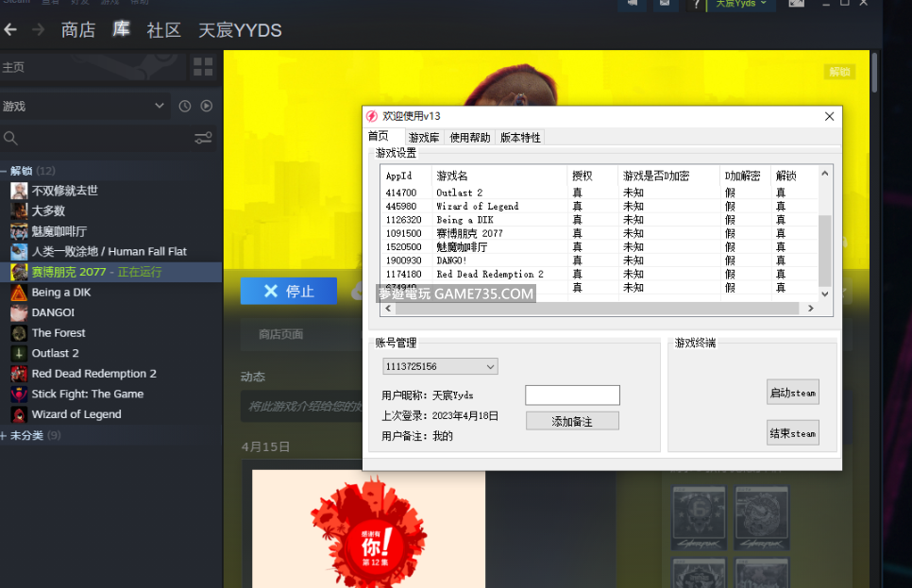This screenshot has width=912, height=588.
Task: Click the forward navigation arrow in Steam
Action: (39, 29)
